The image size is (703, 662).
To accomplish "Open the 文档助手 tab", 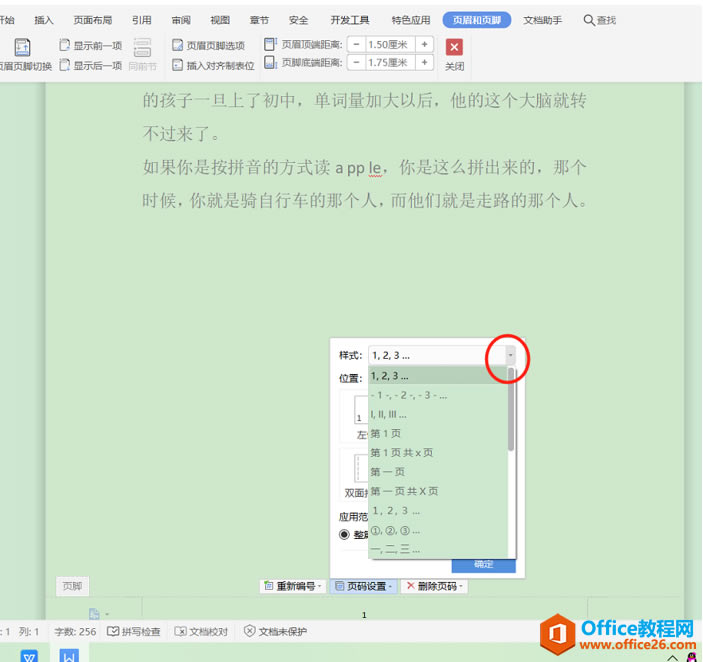I will pos(542,20).
